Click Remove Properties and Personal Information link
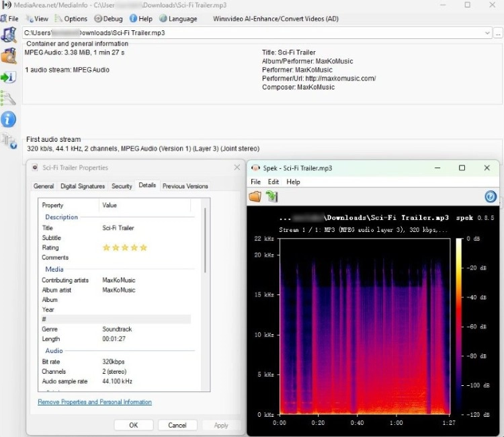The image size is (504, 437). [95, 401]
